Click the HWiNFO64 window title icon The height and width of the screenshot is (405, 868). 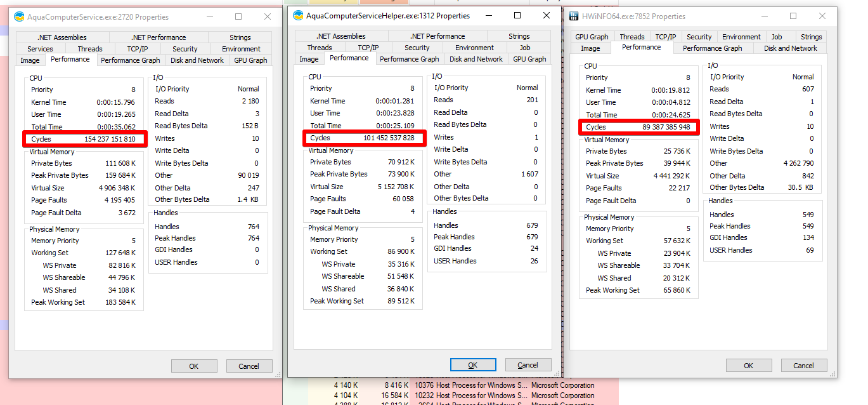pyautogui.click(x=574, y=16)
